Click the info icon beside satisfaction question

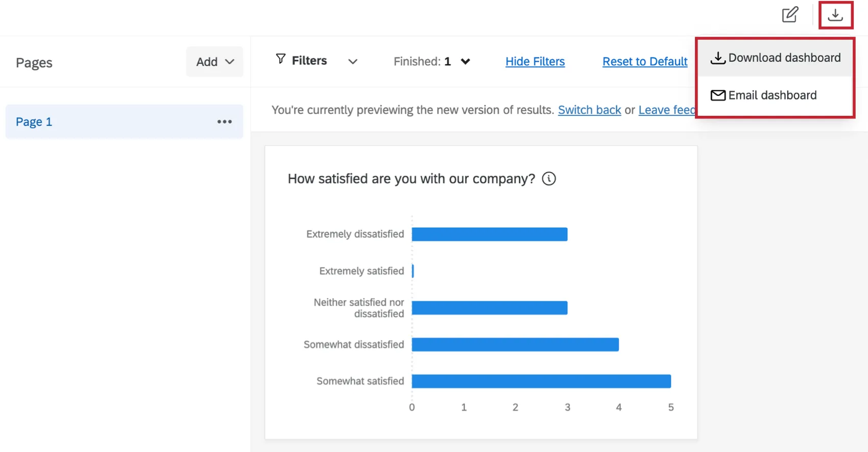point(549,179)
